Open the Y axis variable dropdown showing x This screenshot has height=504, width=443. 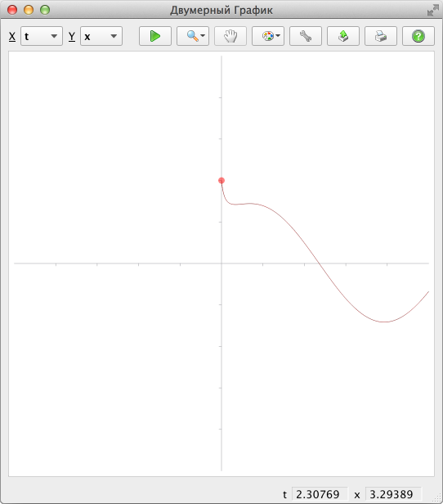click(x=101, y=36)
